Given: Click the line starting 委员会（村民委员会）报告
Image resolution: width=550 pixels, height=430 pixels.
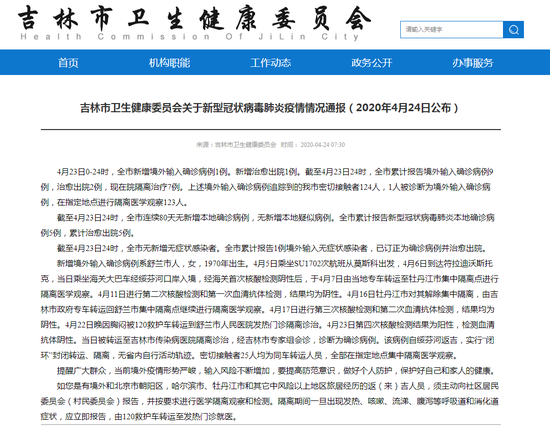Looking at the screenshot, I should [x=269, y=401].
